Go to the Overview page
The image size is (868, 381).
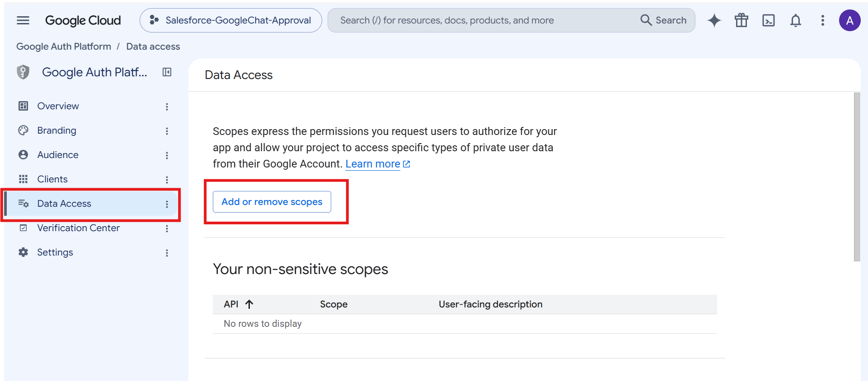(x=58, y=106)
